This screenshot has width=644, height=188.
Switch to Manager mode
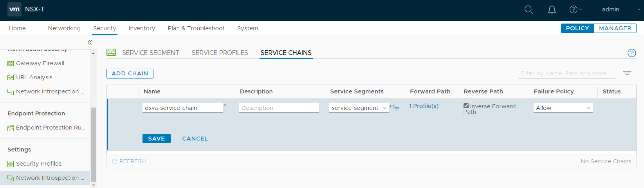pos(615,28)
